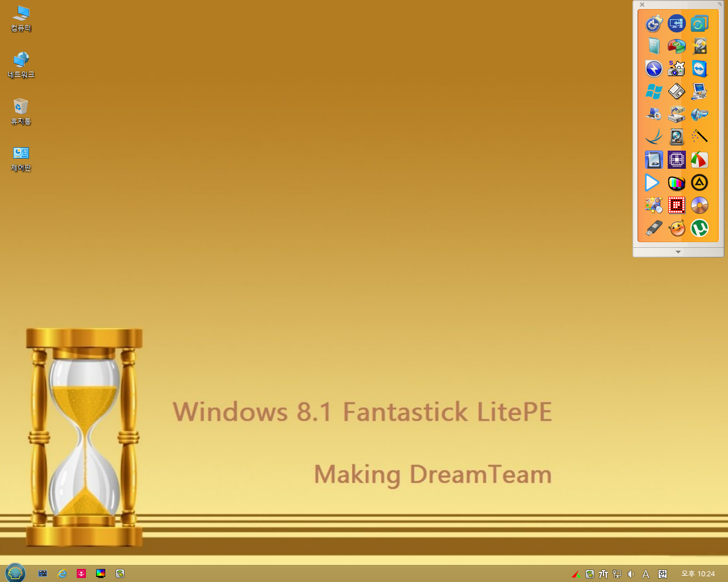The height and width of the screenshot is (582, 728).
Task: Open the 제어판 control panel icon
Action: [x=21, y=158]
